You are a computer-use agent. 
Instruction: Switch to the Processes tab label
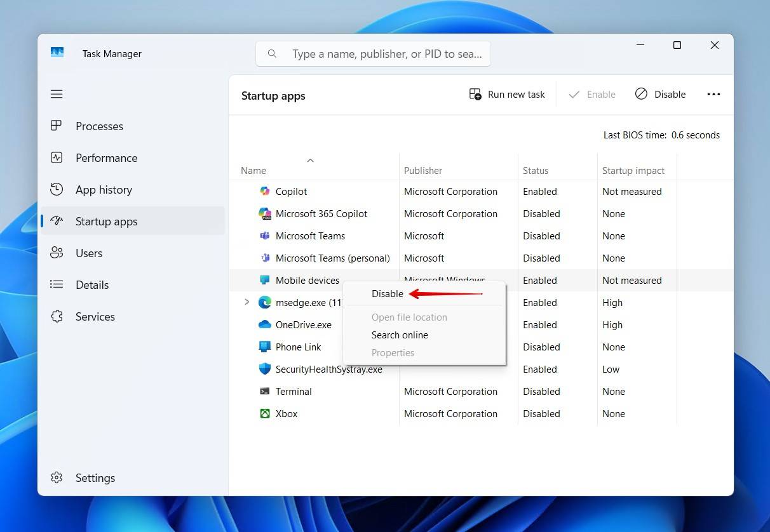tap(99, 126)
